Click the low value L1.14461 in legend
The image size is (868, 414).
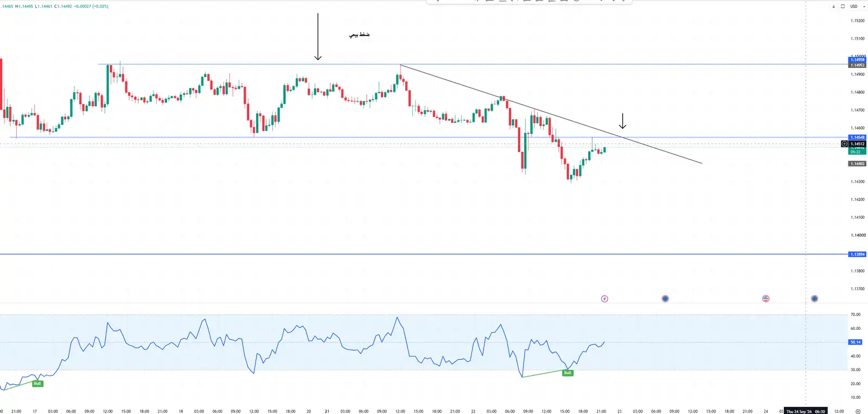(44, 7)
